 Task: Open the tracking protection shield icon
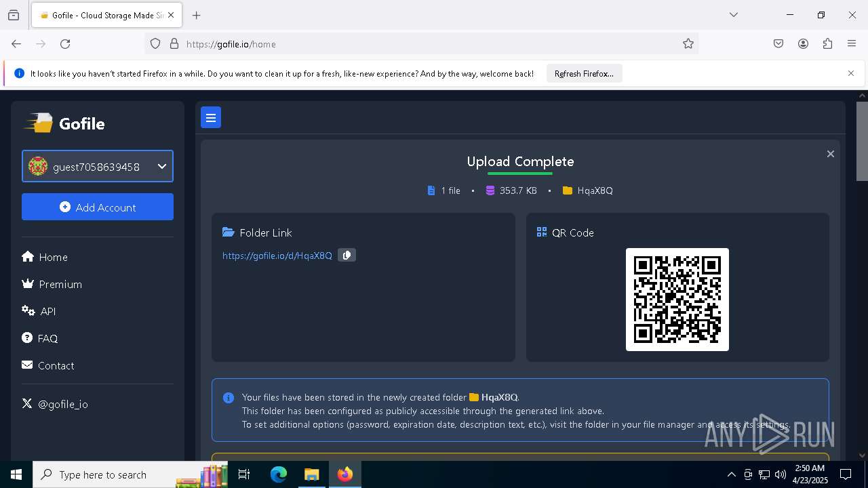point(155,44)
